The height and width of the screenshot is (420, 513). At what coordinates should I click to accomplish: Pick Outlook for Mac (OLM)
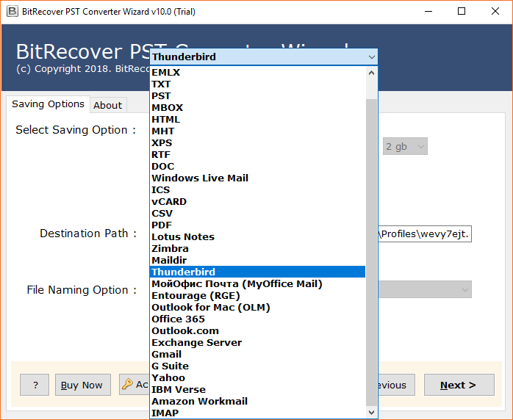click(257, 307)
